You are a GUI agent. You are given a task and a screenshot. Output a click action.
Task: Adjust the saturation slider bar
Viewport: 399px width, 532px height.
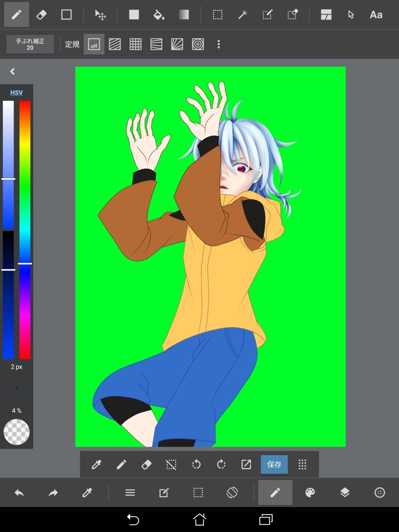8,165
